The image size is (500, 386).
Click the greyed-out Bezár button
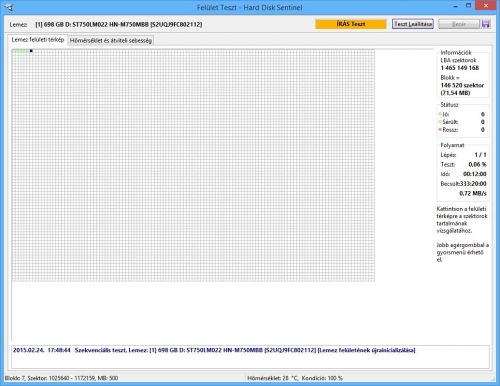coord(459,24)
